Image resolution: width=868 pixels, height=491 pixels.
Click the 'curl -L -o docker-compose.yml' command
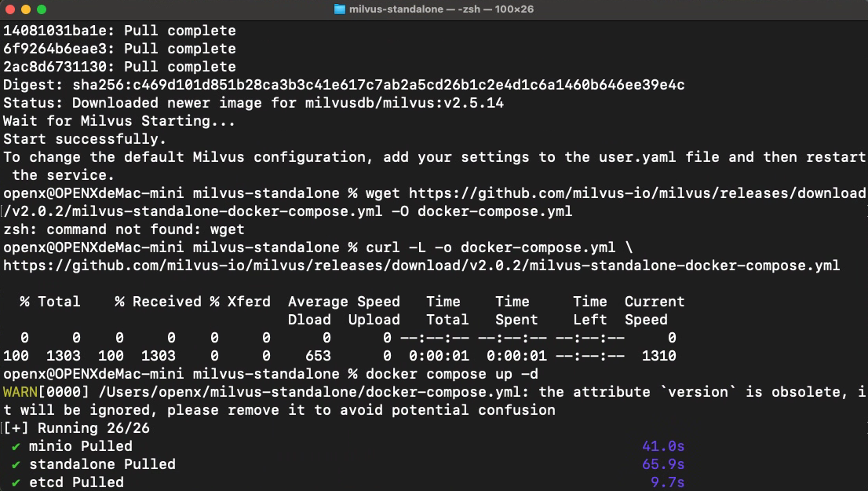(490, 247)
